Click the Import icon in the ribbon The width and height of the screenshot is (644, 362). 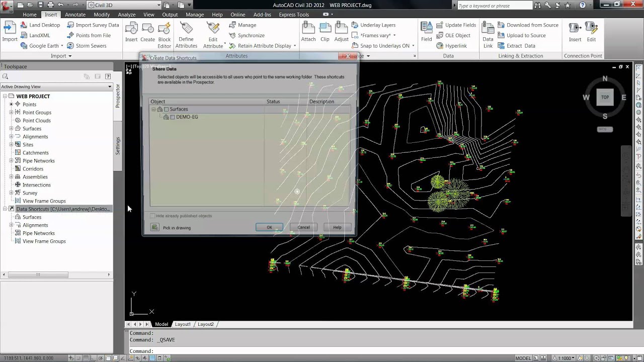point(10,32)
